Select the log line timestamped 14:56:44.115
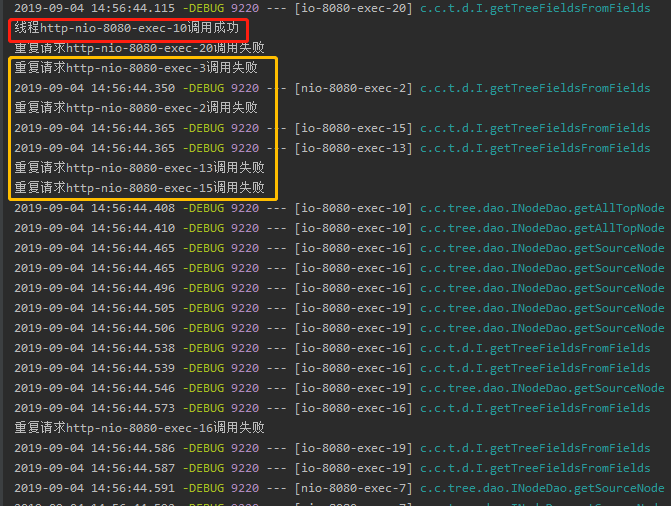The height and width of the screenshot is (506, 671). (333, 8)
